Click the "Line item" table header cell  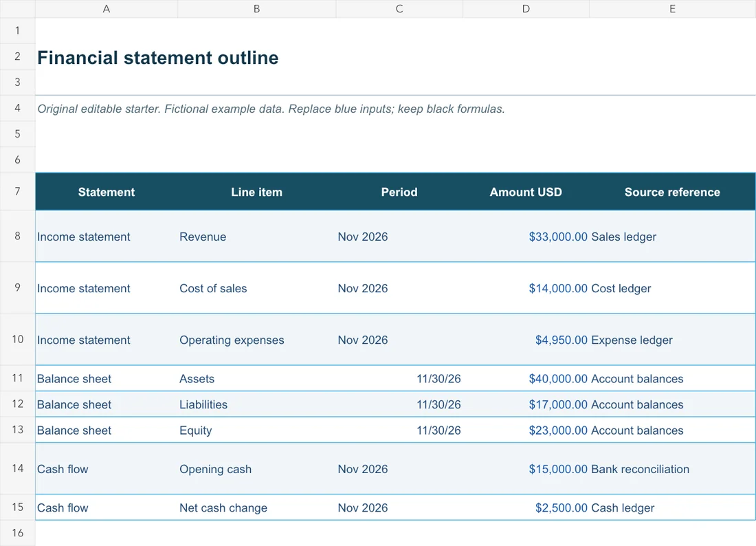click(x=256, y=192)
